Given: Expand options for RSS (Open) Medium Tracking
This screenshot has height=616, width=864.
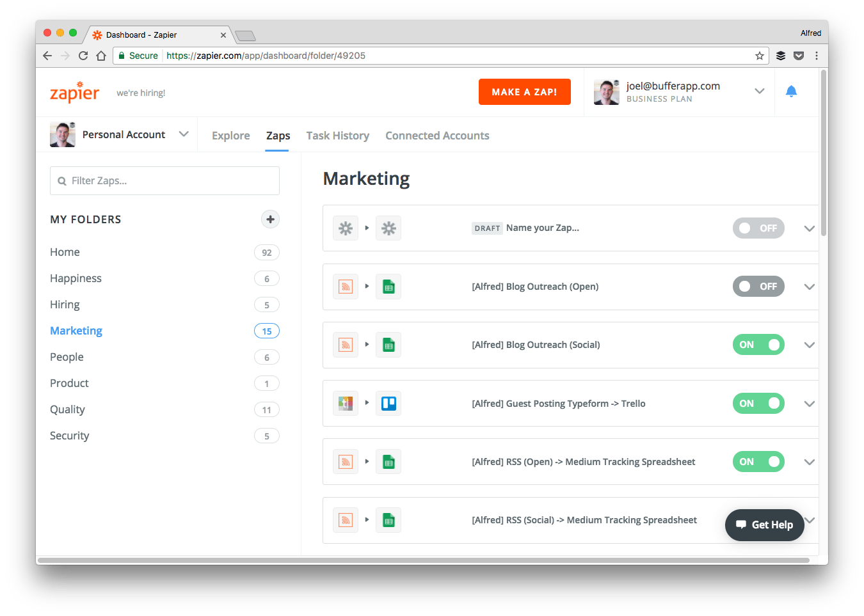Looking at the screenshot, I should pyautogui.click(x=809, y=462).
